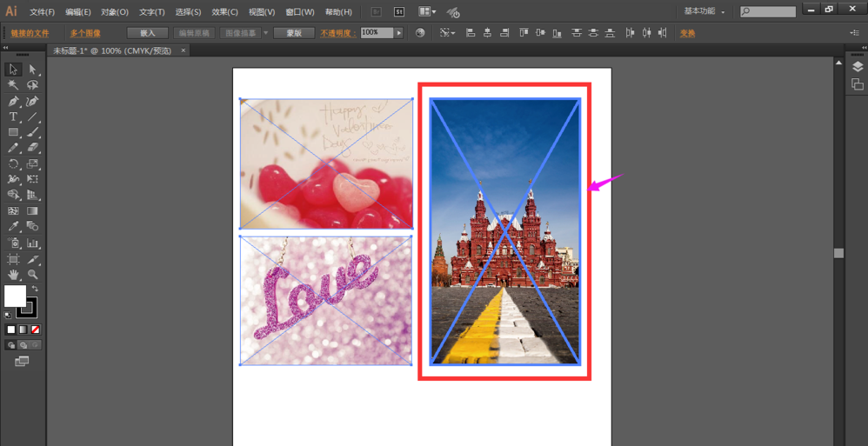The image size is (868, 446).
Task: Pick the Magic Wand tool
Action: click(13, 85)
